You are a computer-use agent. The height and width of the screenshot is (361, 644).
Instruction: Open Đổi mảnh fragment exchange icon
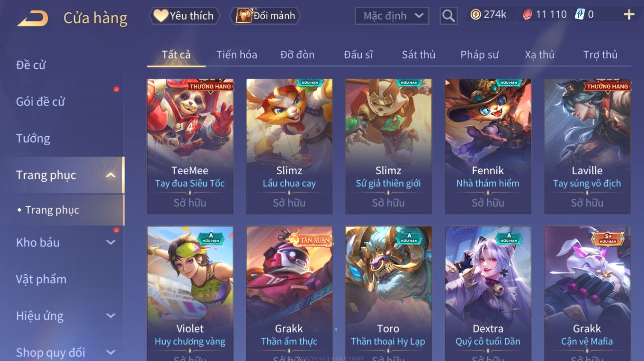pos(244,16)
